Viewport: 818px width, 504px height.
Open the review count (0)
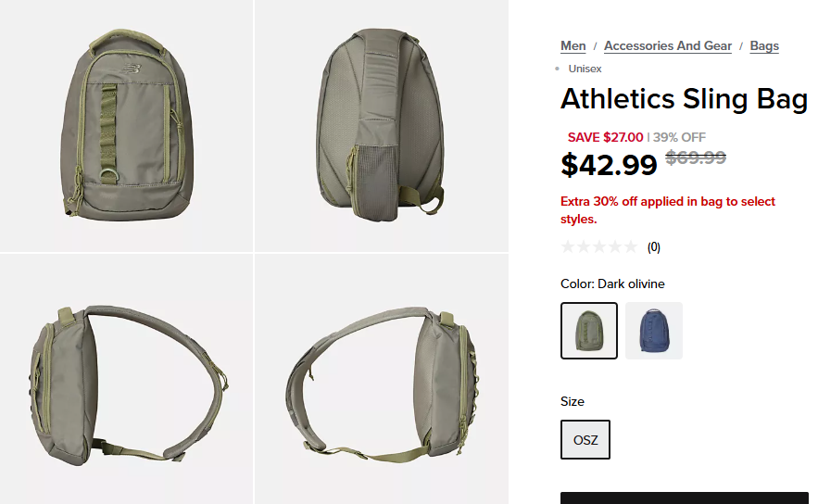coord(654,247)
